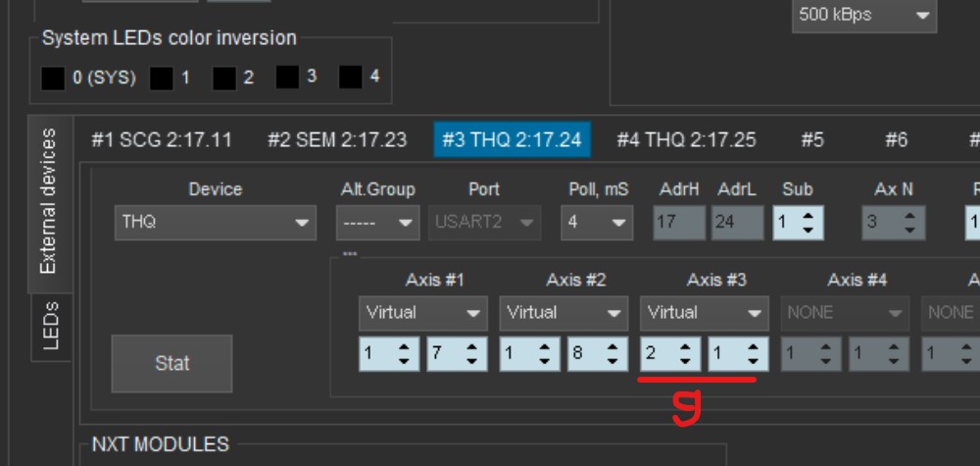Click Axis #2 second value field showing 8
The height and width of the screenshot is (466, 980).
(x=584, y=353)
